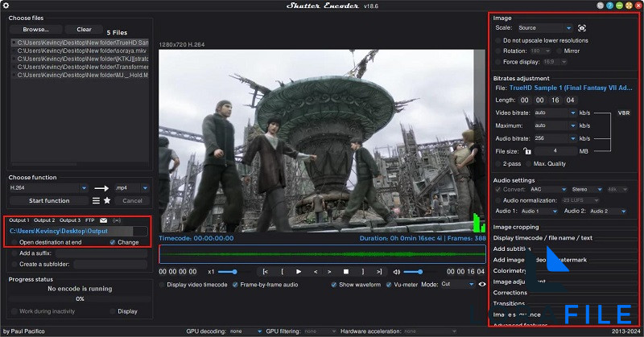Jump to the first frame of the video
644x337 pixels.
[266, 271]
